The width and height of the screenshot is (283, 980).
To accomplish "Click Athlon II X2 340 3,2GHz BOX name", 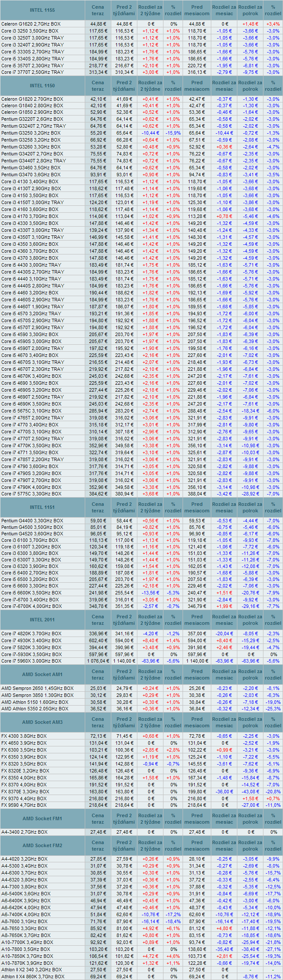I will [32, 970].
